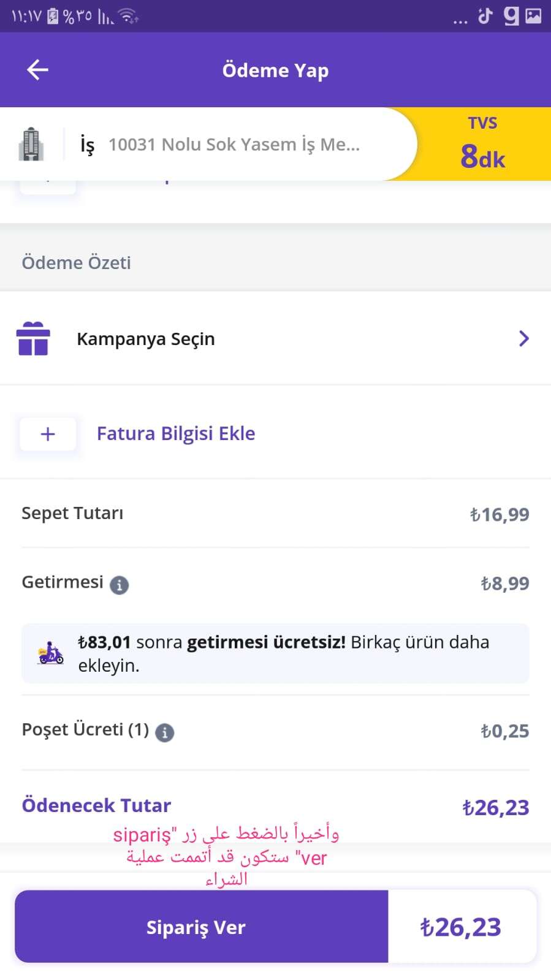Tap the ₺26,23 total price box
The image size is (551, 980).
tap(461, 927)
